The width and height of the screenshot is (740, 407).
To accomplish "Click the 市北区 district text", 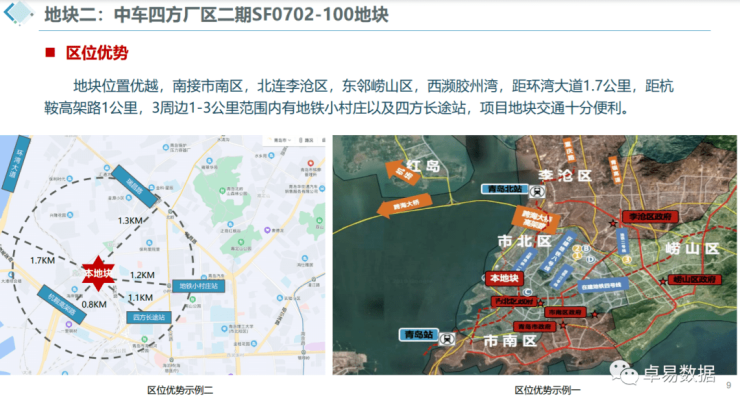I will tap(525, 241).
